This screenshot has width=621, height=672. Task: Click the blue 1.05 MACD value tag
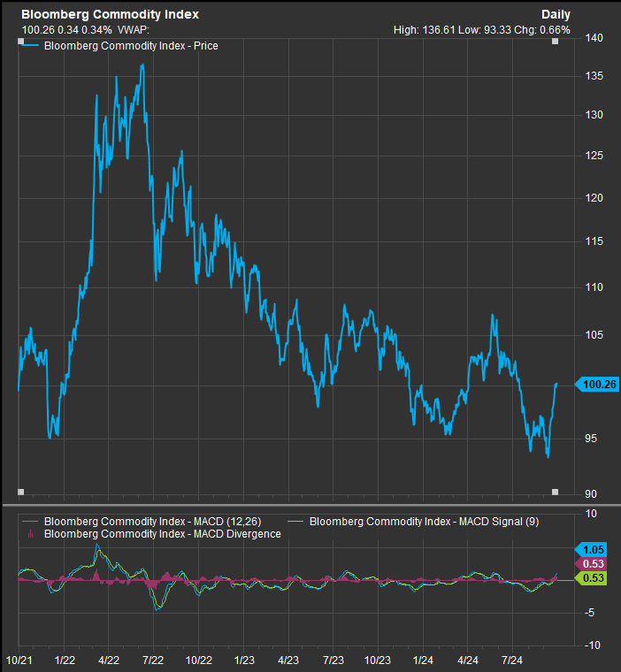(x=591, y=549)
